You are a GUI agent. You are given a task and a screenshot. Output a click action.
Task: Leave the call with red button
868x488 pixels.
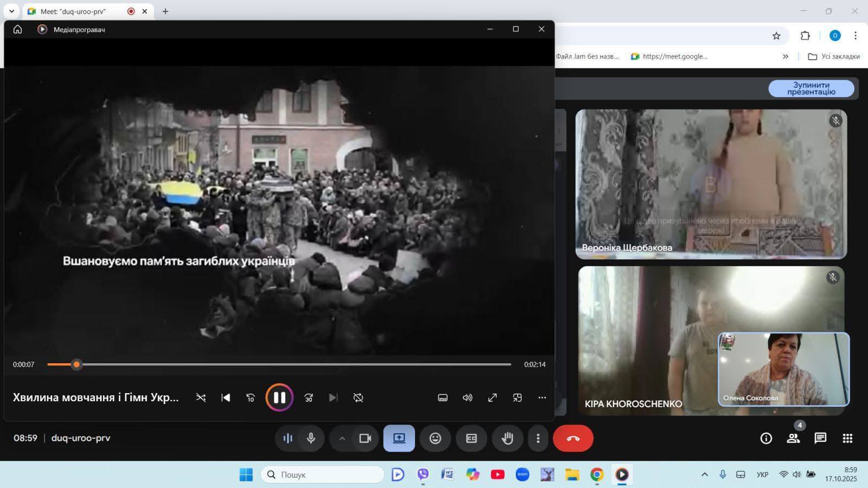point(573,438)
